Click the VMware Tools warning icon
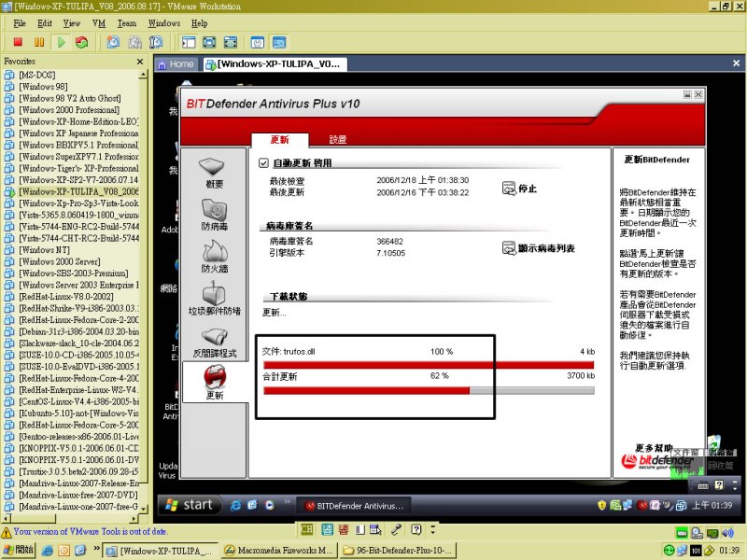Image resolution: width=747 pixels, height=560 pixels. pos(7,532)
